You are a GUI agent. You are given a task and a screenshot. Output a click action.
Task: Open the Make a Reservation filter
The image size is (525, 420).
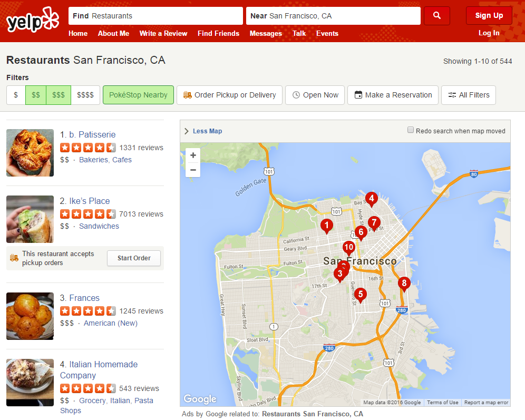pyautogui.click(x=393, y=95)
